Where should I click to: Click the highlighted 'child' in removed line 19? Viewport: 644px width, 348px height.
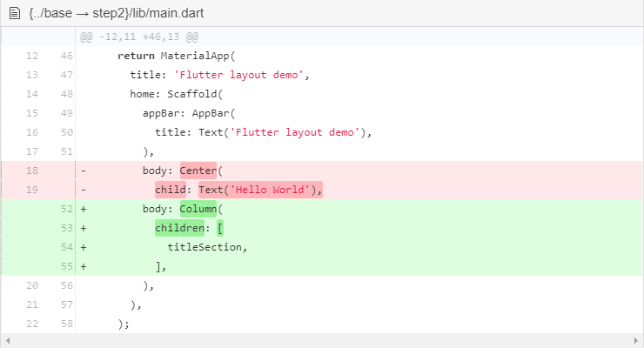[171, 190]
